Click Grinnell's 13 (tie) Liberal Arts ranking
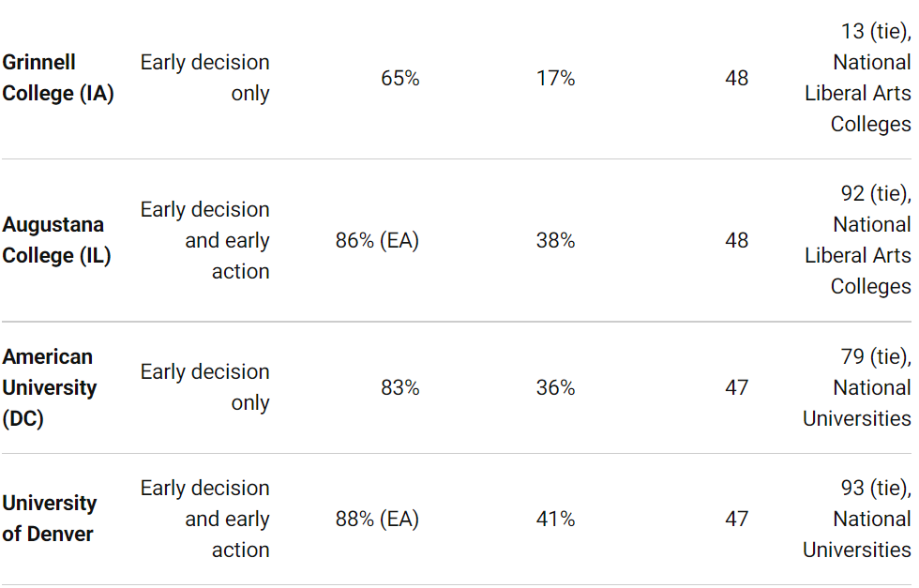The height and width of the screenshot is (588, 919). point(858,78)
